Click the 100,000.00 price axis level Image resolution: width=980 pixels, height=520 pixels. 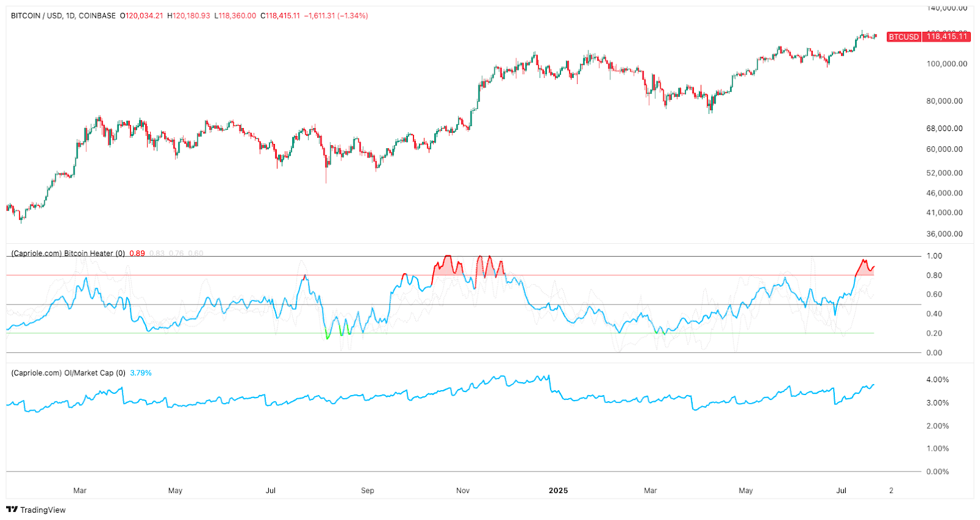[x=946, y=64]
